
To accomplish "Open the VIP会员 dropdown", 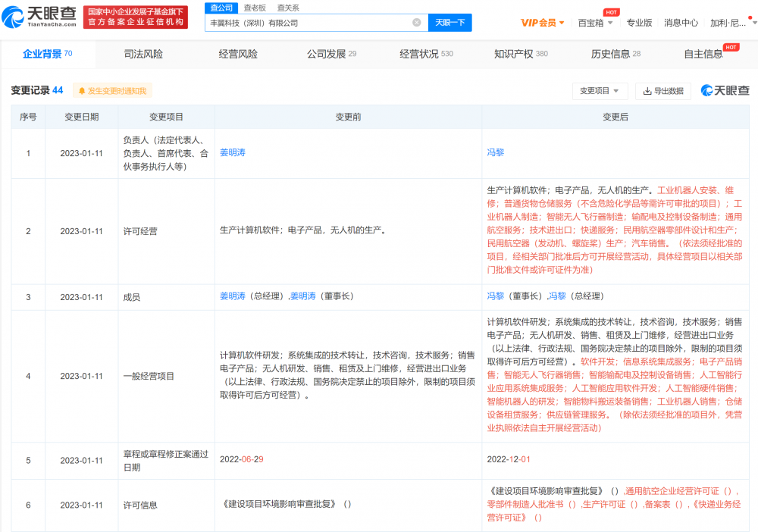I will (542, 23).
